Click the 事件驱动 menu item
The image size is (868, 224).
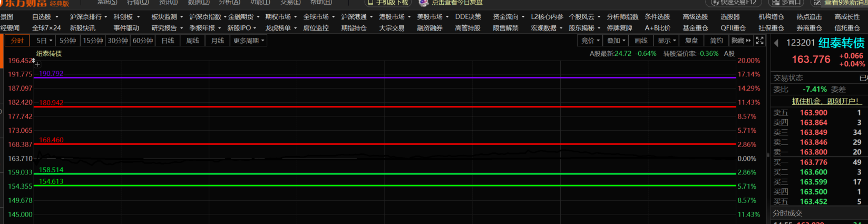tap(126, 28)
